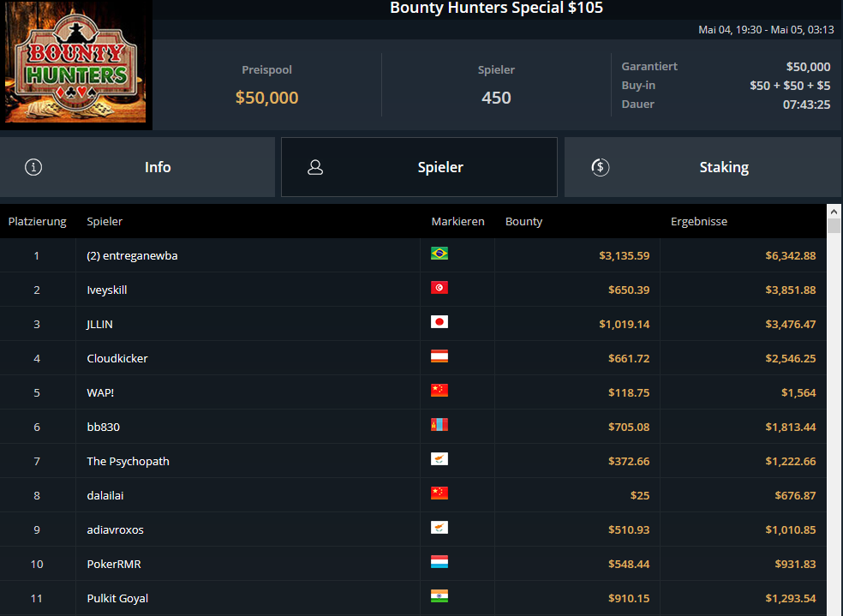Click the dollar staking icon
Viewport: 843px width, 616px height.
pos(600,167)
